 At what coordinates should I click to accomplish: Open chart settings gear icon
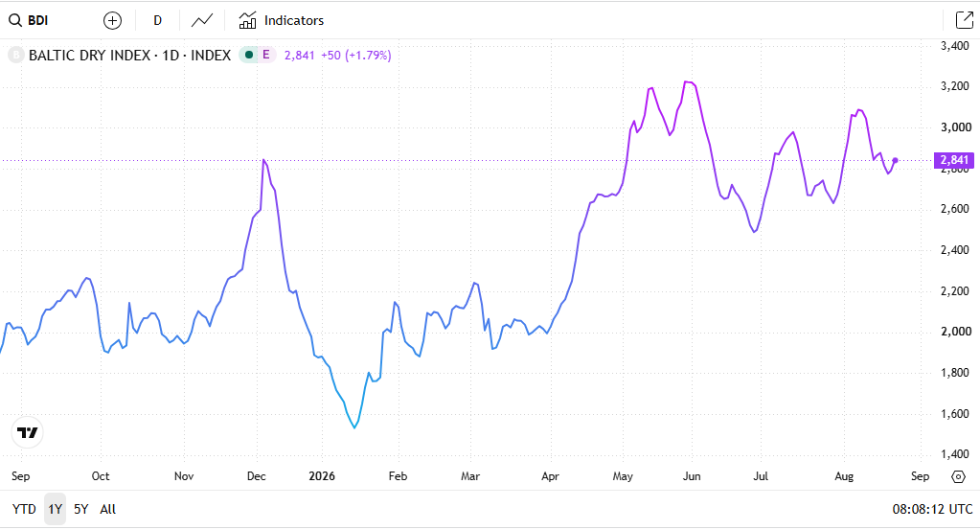click(958, 477)
